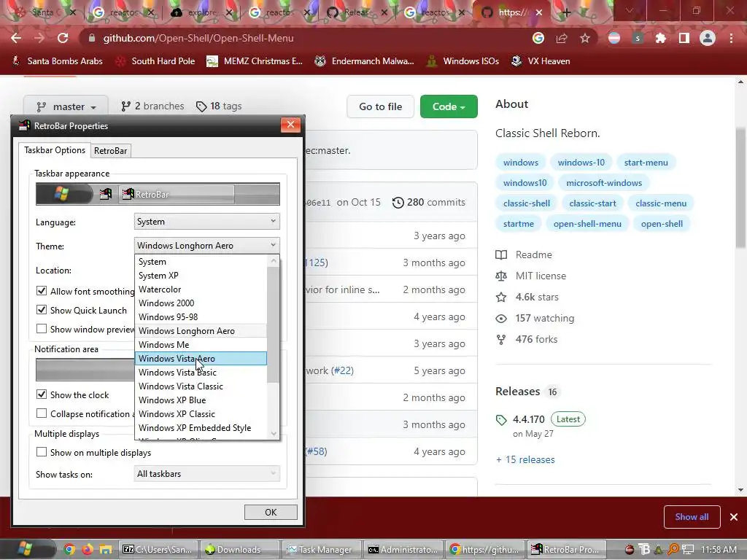
Task: Share this page using the share icon
Action: coord(562,38)
